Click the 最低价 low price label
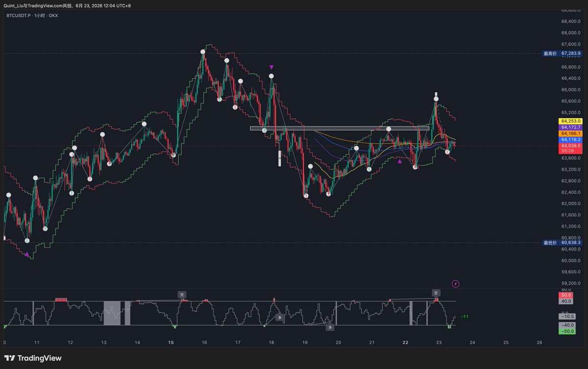Viewport: 588px width, 369px height. 550,243
